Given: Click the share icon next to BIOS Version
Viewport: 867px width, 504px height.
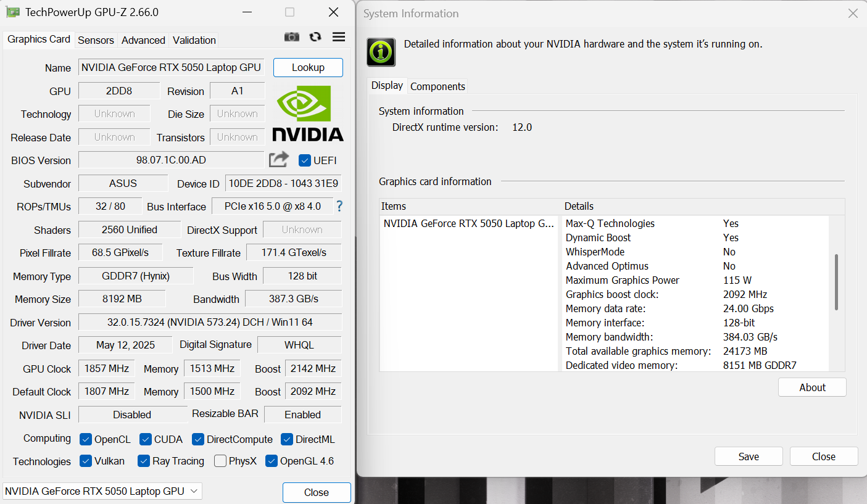Looking at the screenshot, I should point(278,159).
